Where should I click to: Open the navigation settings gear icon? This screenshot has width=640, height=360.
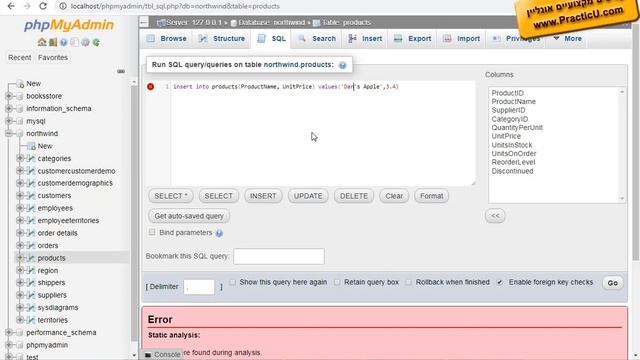tap(85, 42)
